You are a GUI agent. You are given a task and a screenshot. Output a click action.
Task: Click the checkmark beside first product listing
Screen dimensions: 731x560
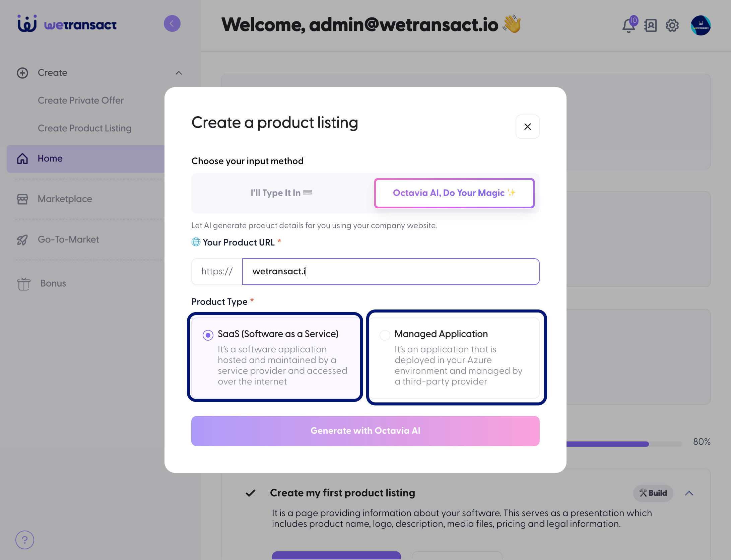251,493
